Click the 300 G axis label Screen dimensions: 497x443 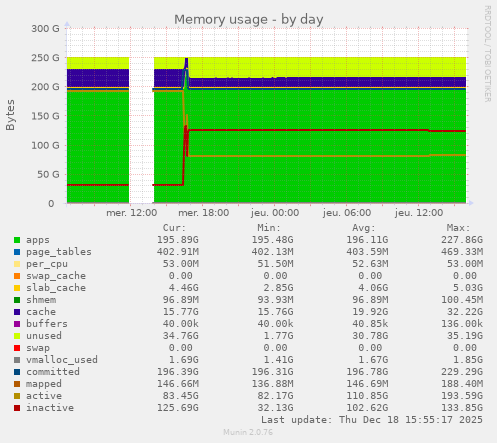[45, 29]
